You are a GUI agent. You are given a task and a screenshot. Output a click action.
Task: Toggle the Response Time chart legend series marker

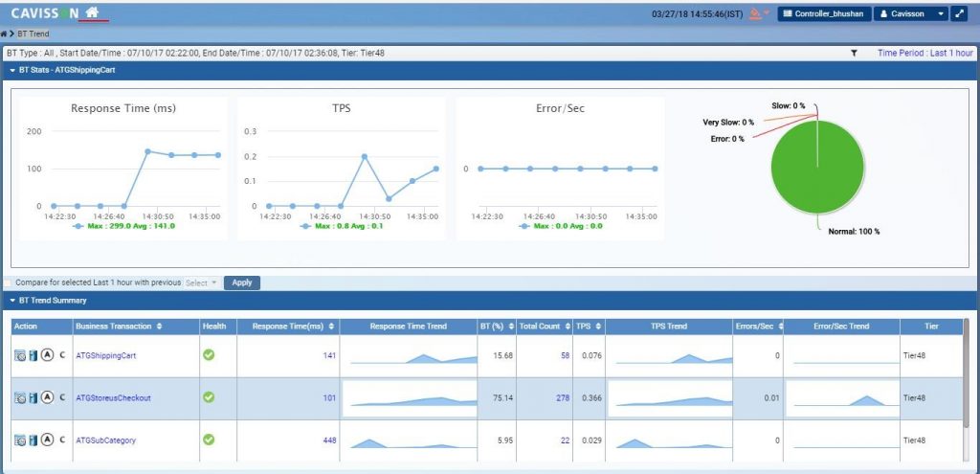[x=78, y=226]
